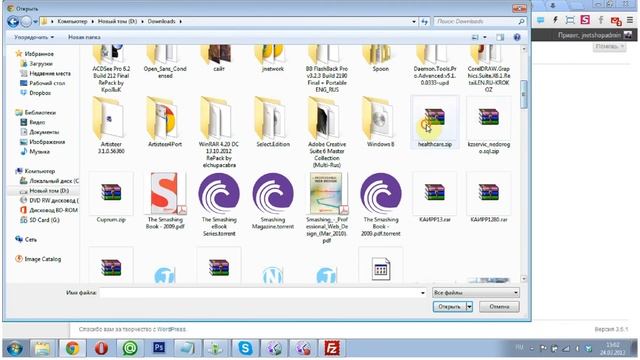The height and width of the screenshot is (360, 640).
Task: Refresh the Downloads address bar
Action: 424,21
